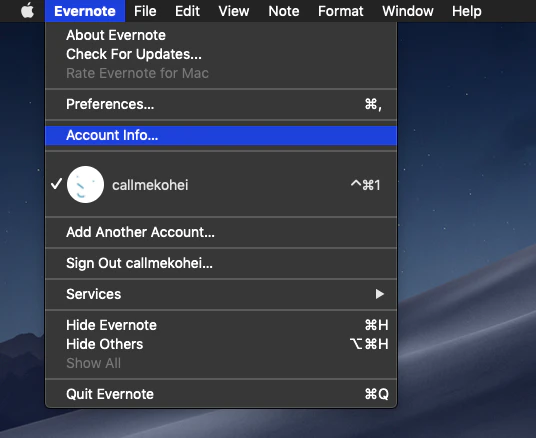The height and width of the screenshot is (438, 536).
Task: Choose Add Another Account...
Action: click(x=221, y=232)
